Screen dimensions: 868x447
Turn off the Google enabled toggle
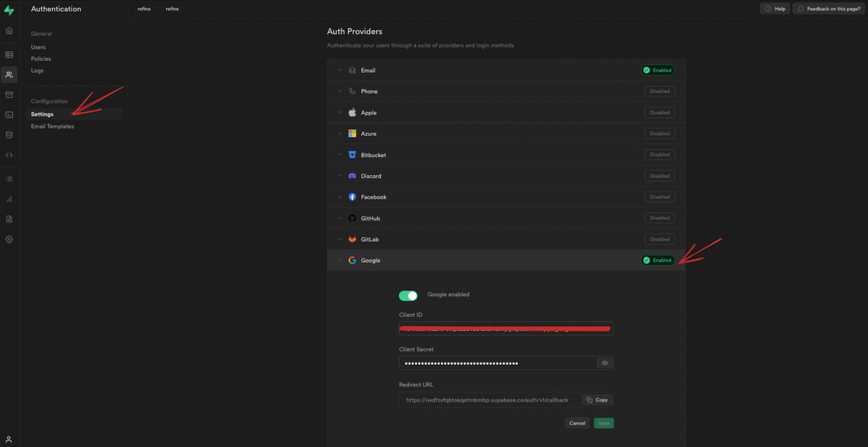(x=408, y=296)
